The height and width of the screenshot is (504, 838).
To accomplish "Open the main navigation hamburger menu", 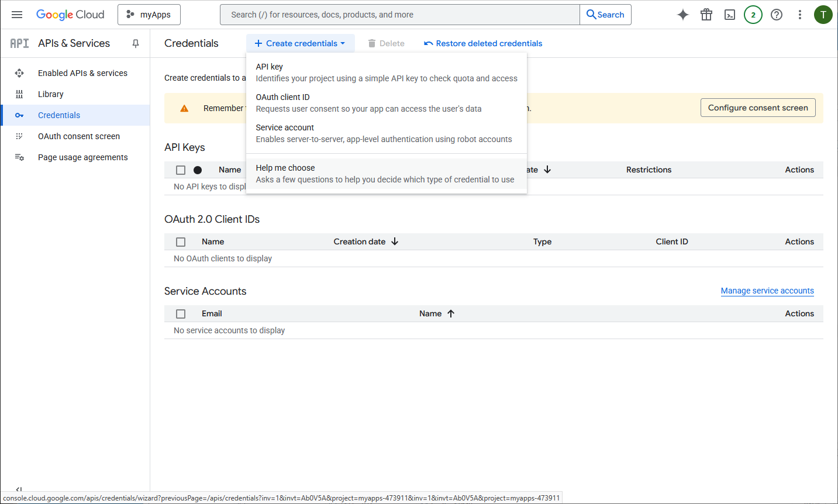I will (x=17, y=15).
